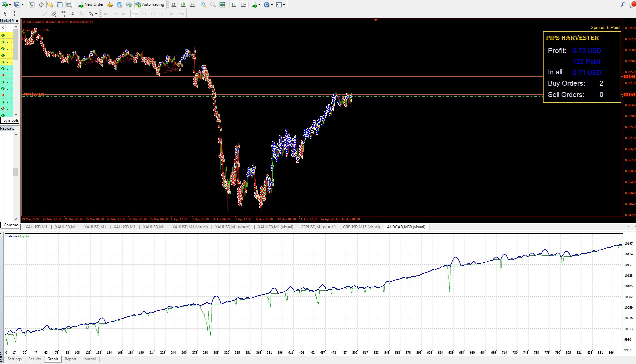Switch chart to Candlesticks mode
This screenshot has height=364, width=636.
click(183, 5)
